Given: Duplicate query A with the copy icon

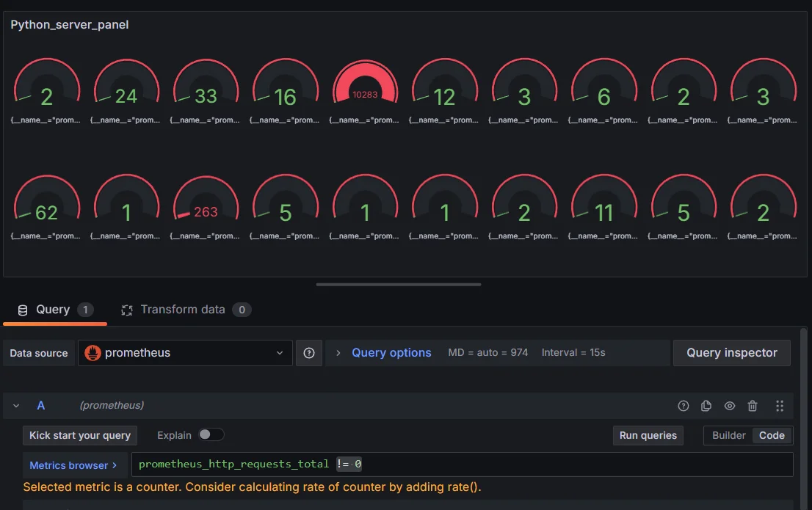Looking at the screenshot, I should (x=706, y=406).
